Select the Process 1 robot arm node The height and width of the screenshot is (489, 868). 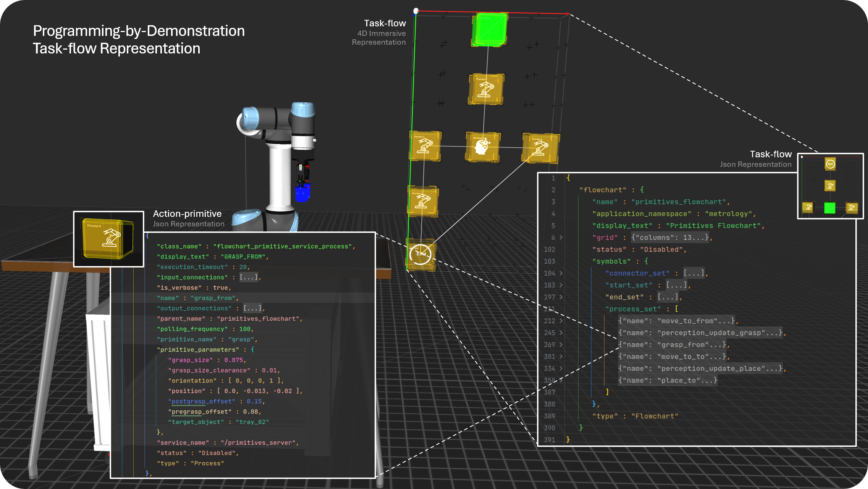tap(425, 146)
